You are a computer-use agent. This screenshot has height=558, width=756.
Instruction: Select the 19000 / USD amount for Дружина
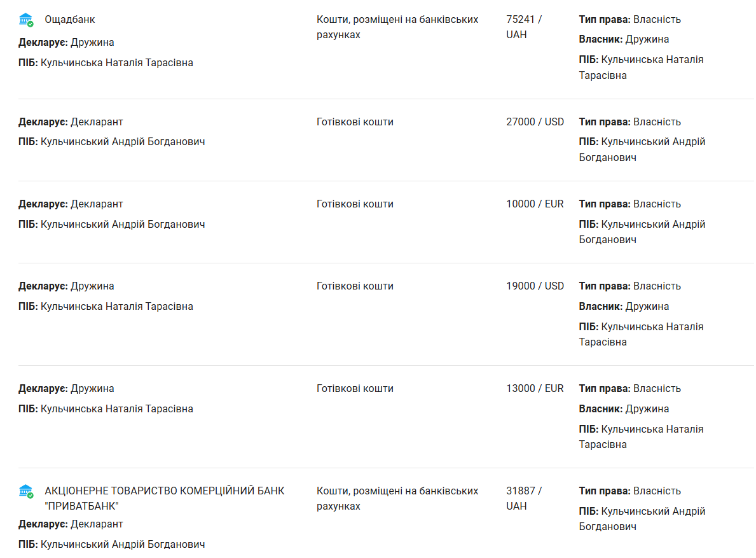coord(535,286)
